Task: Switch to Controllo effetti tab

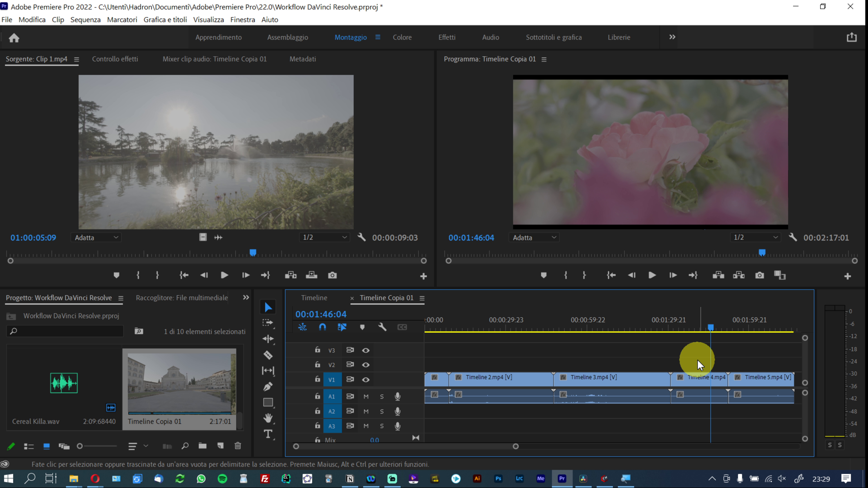Action: tap(115, 59)
